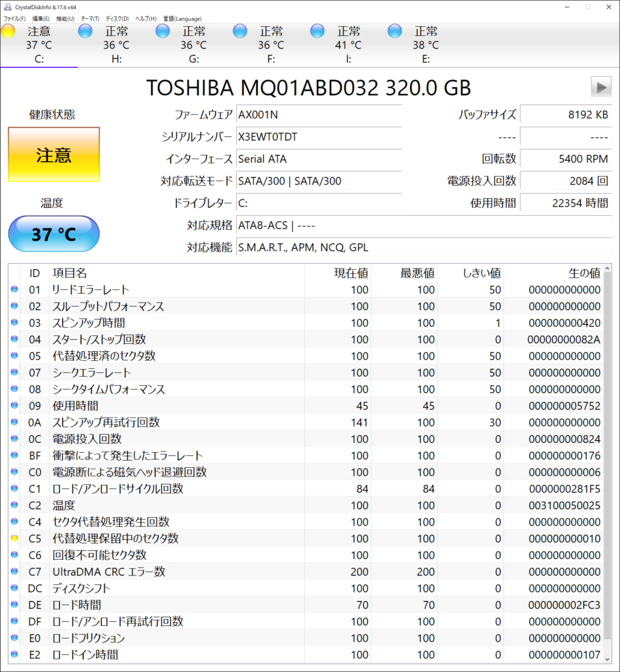Click blue status dot for attribute 01
Screen dimensions: 620x672
pyautogui.click(x=14, y=290)
